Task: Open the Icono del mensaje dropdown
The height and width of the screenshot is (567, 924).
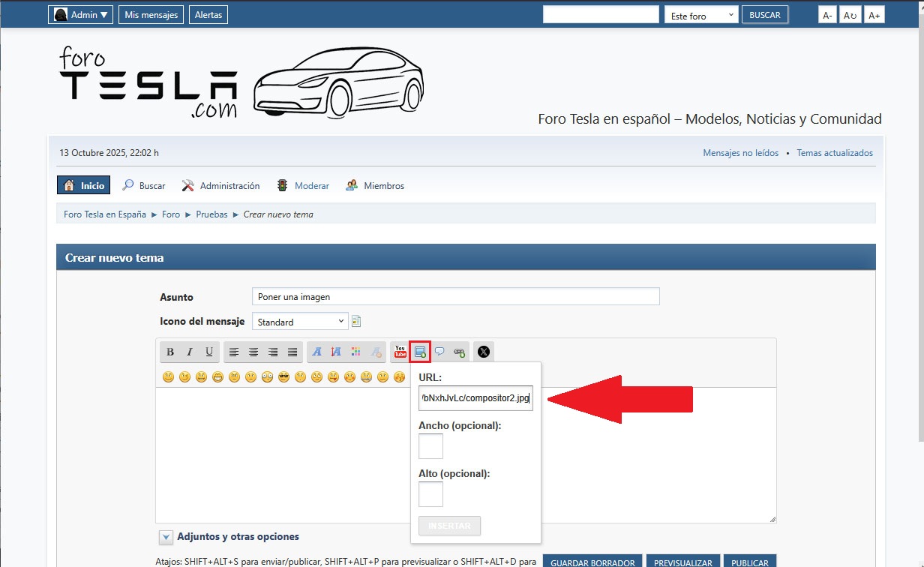Action: 300,322
